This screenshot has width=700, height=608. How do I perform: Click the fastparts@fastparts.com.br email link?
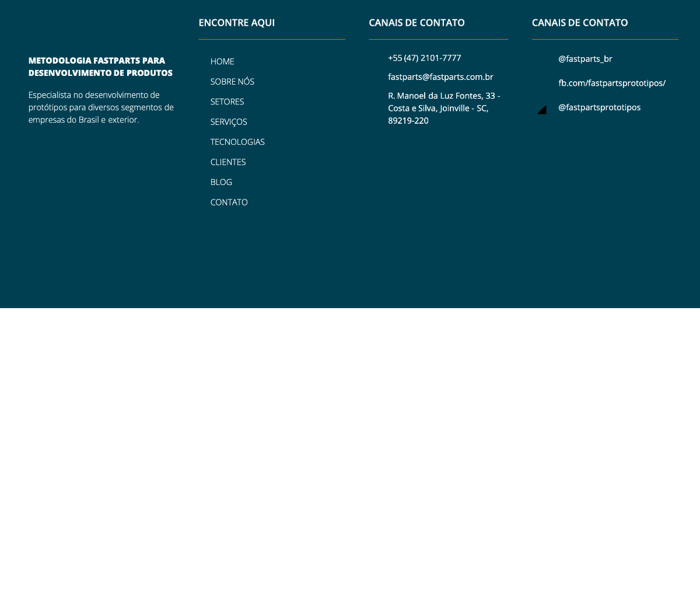440,77
